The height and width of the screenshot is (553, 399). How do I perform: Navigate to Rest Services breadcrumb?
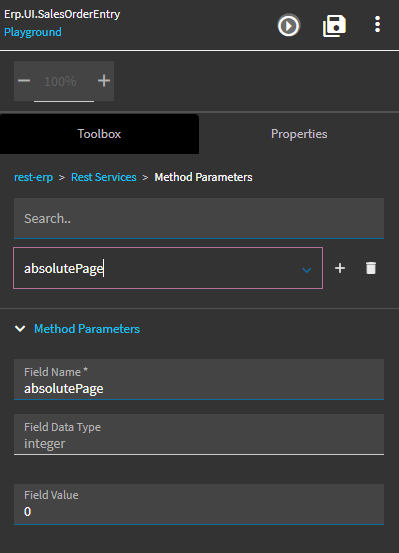click(104, 177)
